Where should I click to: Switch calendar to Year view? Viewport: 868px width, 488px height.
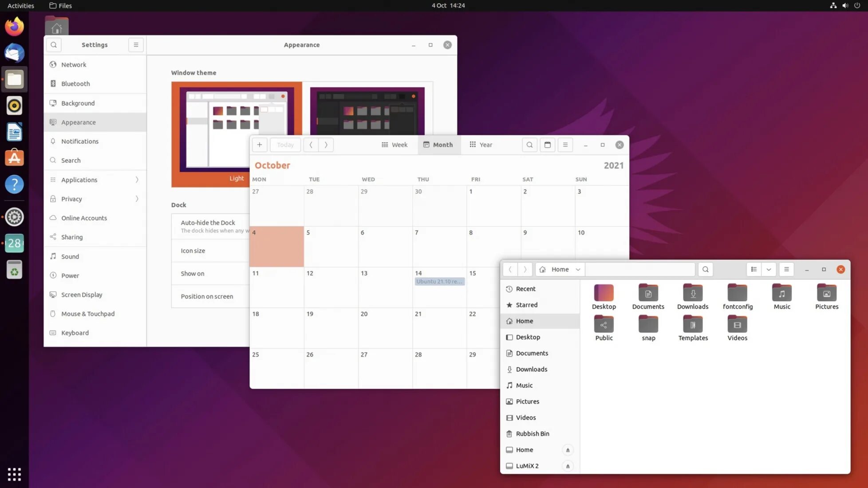(x=481, y=145)
